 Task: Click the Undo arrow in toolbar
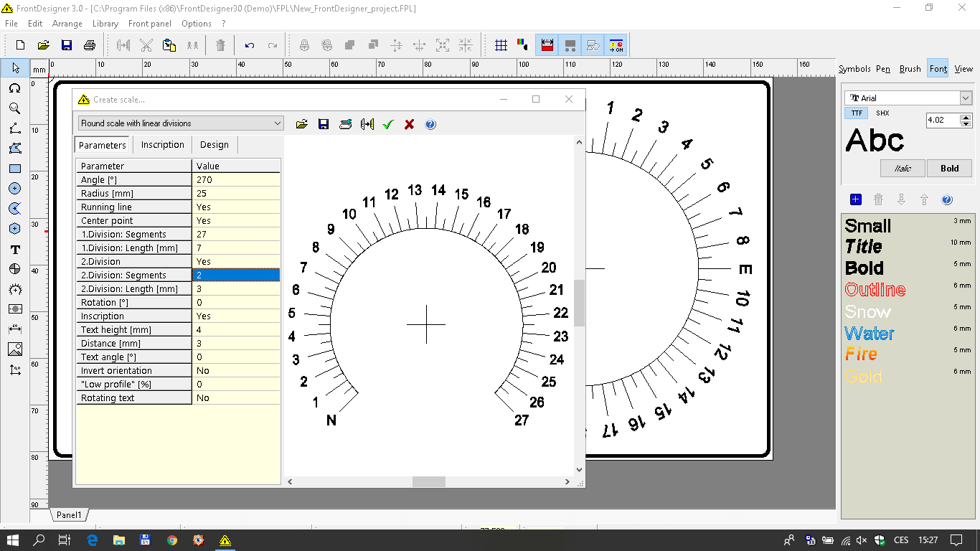(249, 45)
